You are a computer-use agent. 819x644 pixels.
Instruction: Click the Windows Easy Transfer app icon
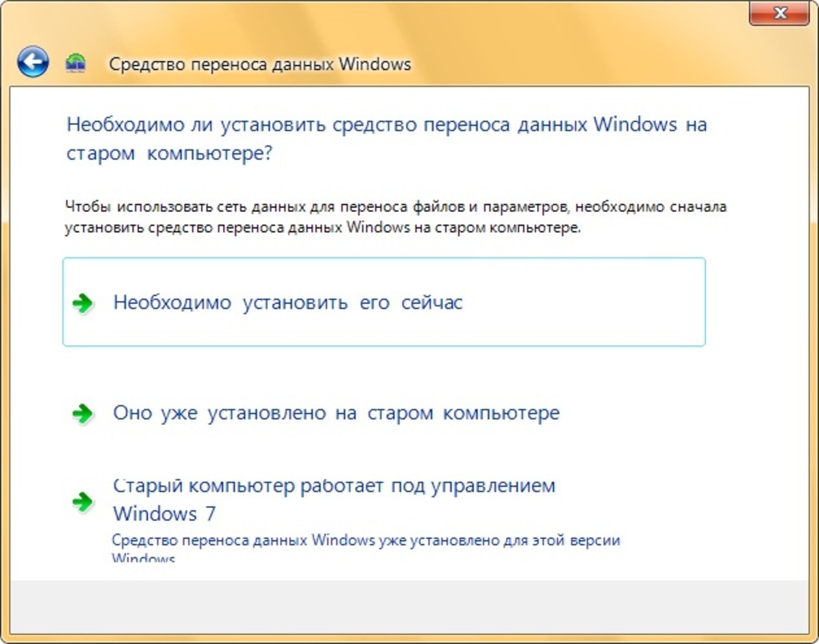click(x=76, y=63)
